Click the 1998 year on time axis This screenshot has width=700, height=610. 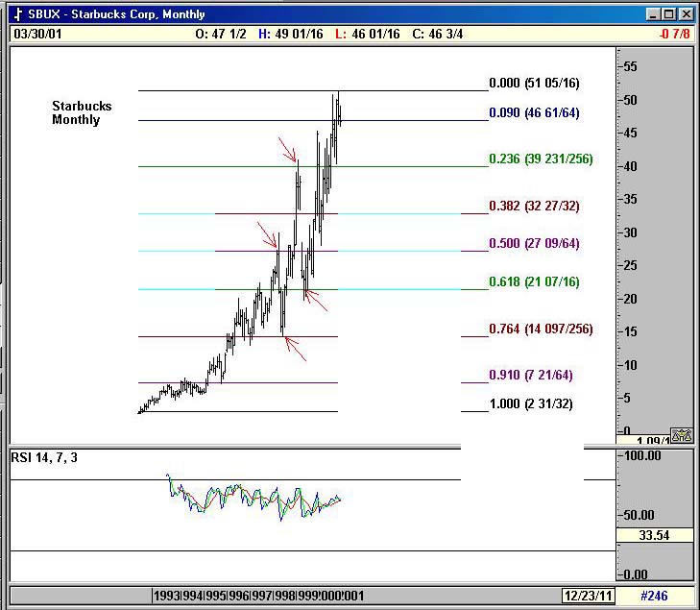click(282, 596)
